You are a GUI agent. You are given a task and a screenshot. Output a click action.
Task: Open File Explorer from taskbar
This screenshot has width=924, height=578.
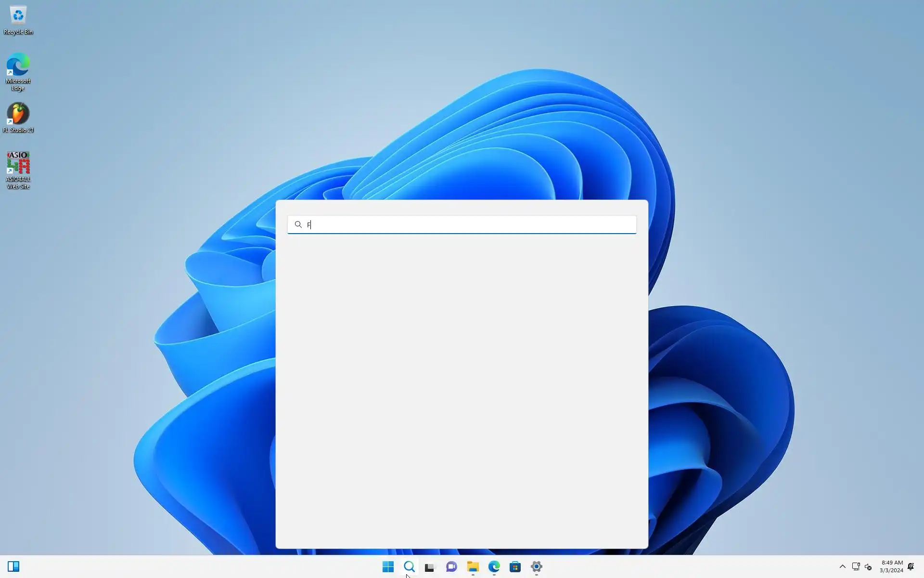coord(473,566)
